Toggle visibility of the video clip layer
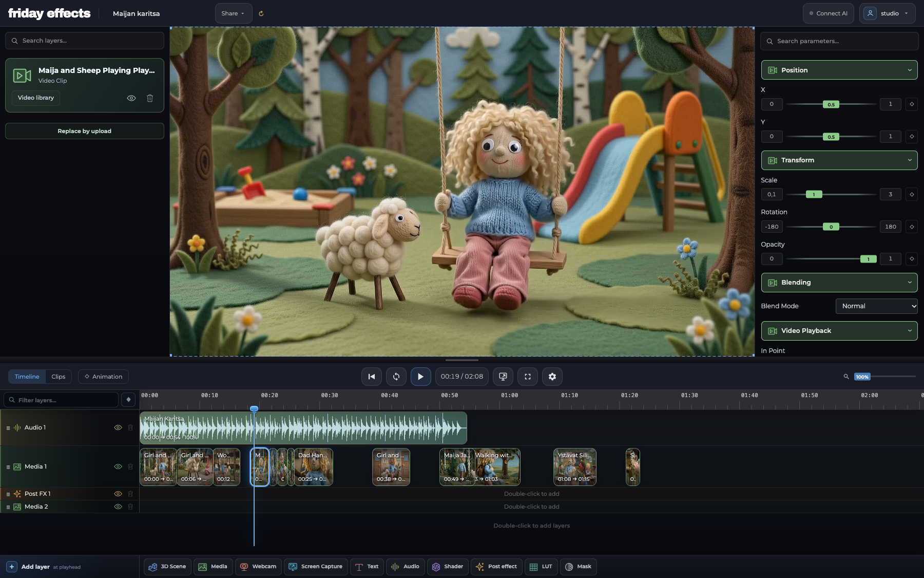This screenshot has height=578, width=924. pos(131,98)
